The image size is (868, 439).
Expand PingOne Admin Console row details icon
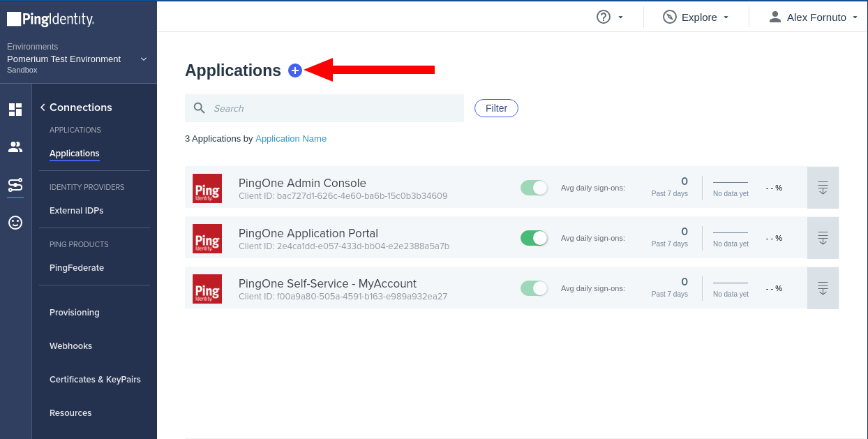823,188
